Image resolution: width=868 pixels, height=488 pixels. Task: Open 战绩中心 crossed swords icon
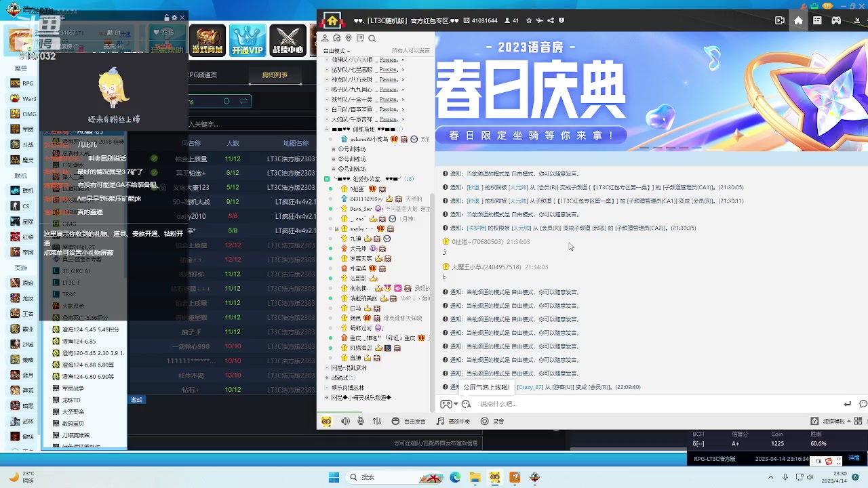tap(288, 41)
